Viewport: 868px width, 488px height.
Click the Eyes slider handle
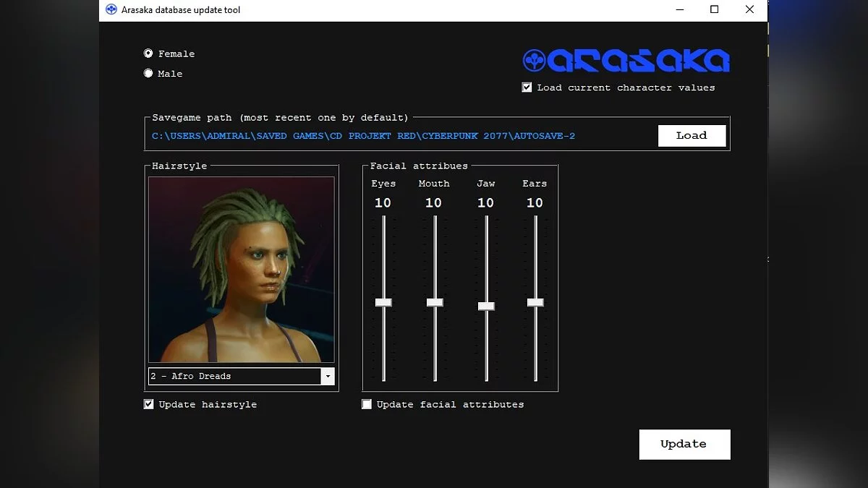point(383,302)
